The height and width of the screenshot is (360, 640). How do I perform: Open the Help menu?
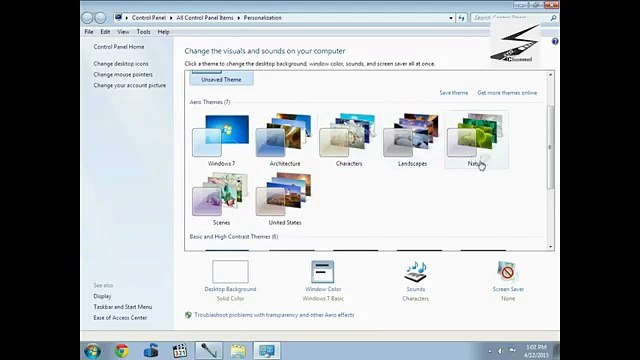click(163, 32)
